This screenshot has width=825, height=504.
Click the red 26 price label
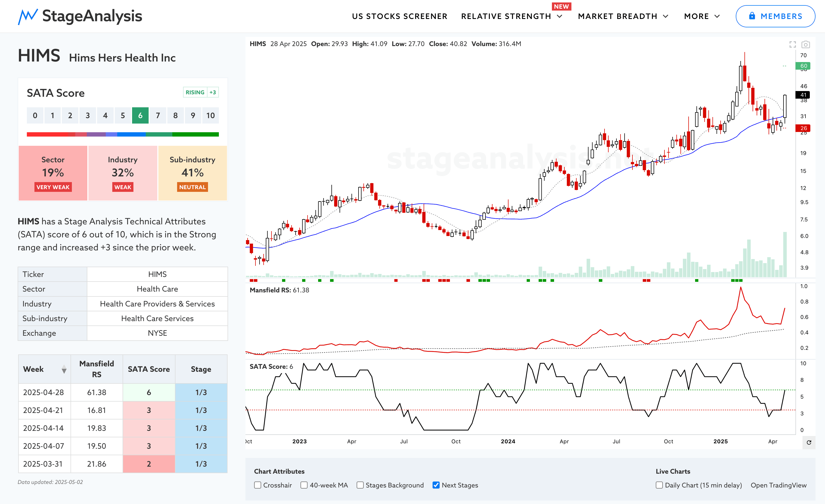point(803,128)
